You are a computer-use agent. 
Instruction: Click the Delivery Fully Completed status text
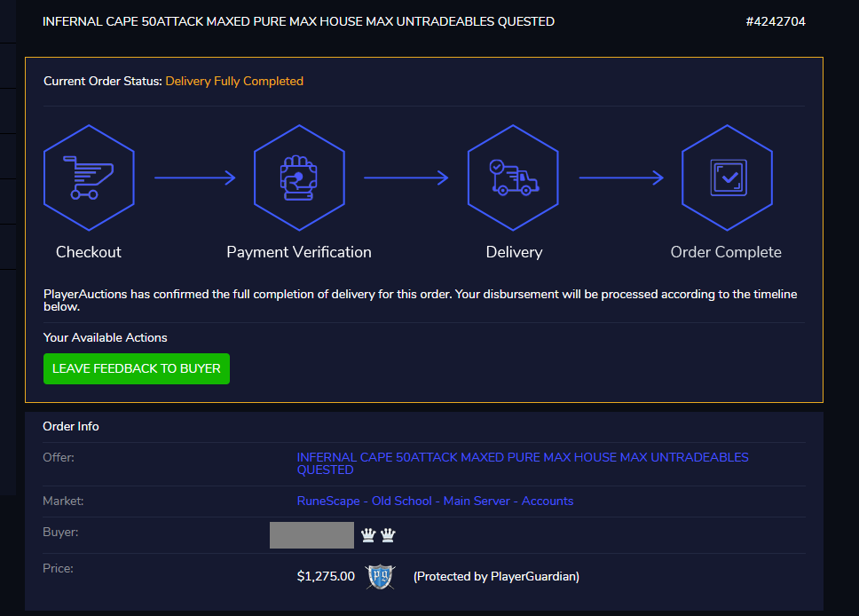[x=234, y=81]
